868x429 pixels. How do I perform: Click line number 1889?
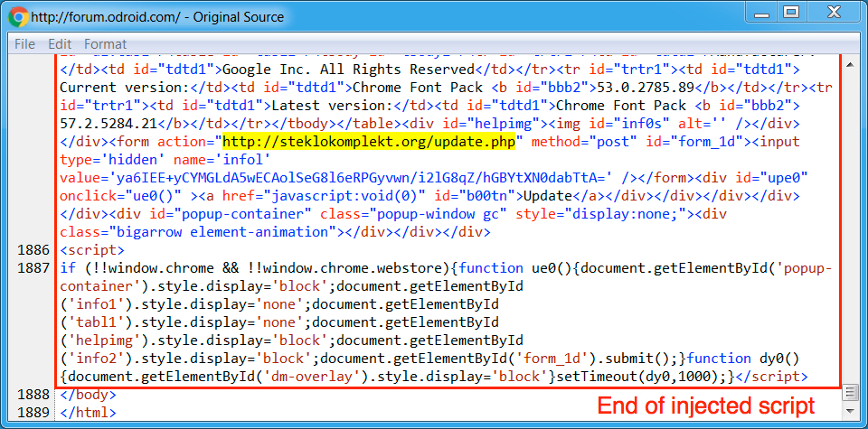click(x=35, y=413)
